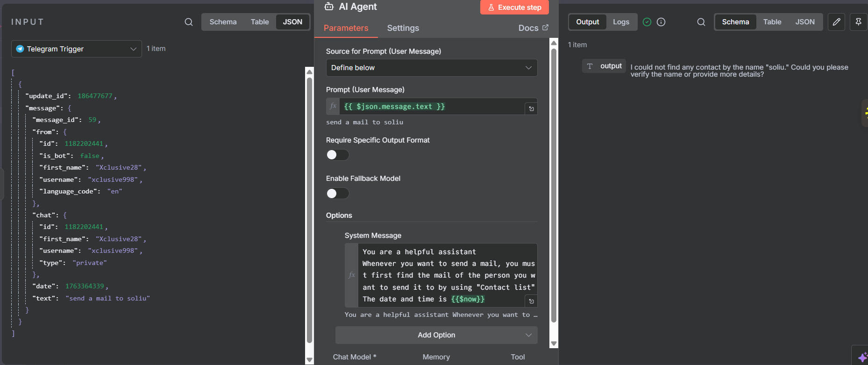The width and height of the screenshot is (868, 365).
Task: Open expression editor for System Message
Action: click(x=531, y=301)
